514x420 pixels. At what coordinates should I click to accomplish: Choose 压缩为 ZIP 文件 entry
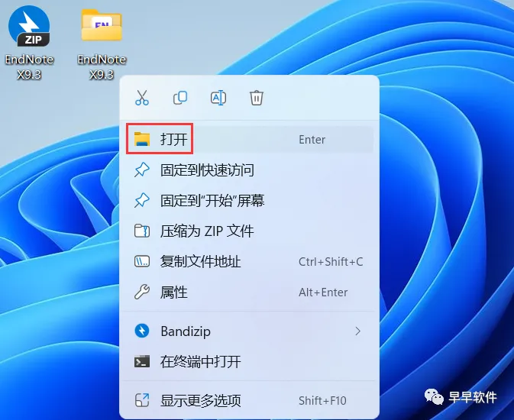click(x=250, y=231)
